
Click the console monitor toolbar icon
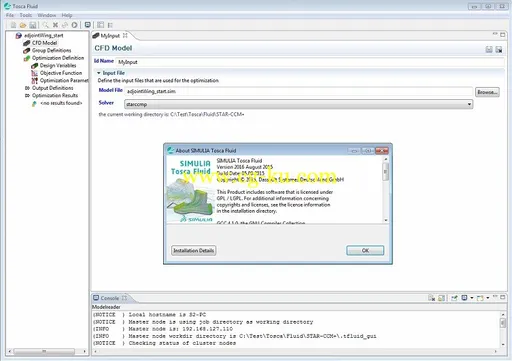(88, 25)
